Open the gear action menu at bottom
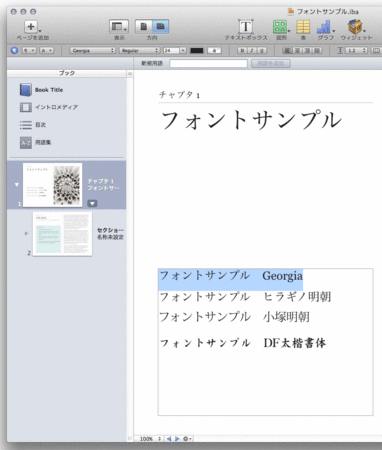The width and height of the screenshot is (382, 450). click(x=187, y=439)
